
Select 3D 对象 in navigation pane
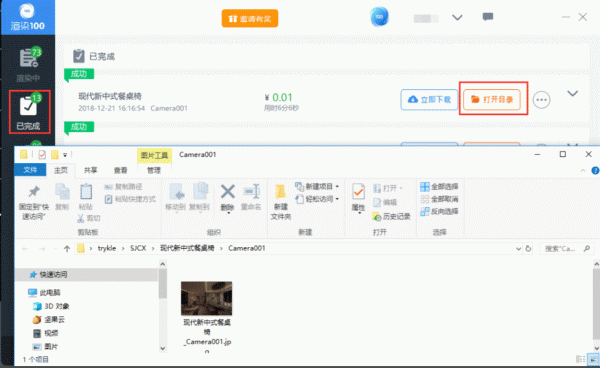click(x=51, y=306)
